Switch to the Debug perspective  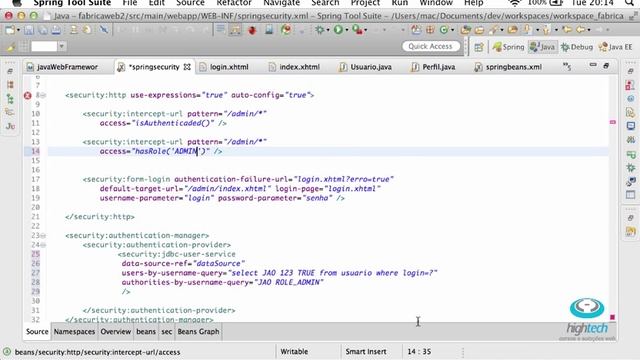point(577,47)
